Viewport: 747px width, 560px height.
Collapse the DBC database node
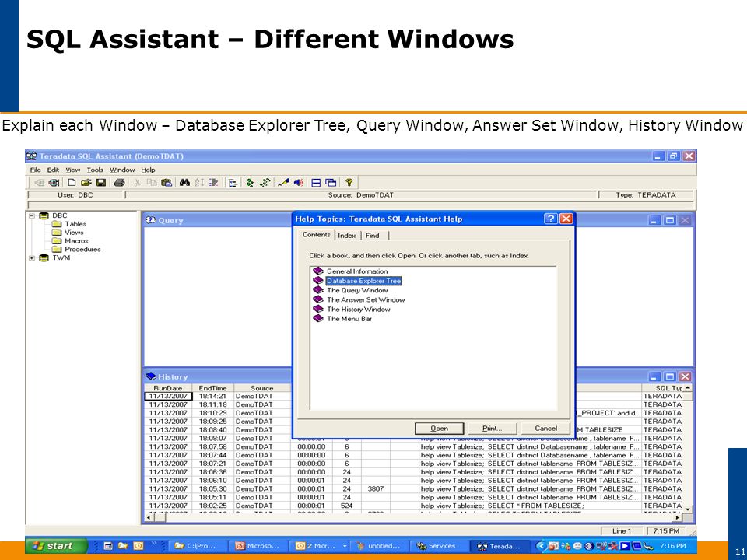[32, 215]
